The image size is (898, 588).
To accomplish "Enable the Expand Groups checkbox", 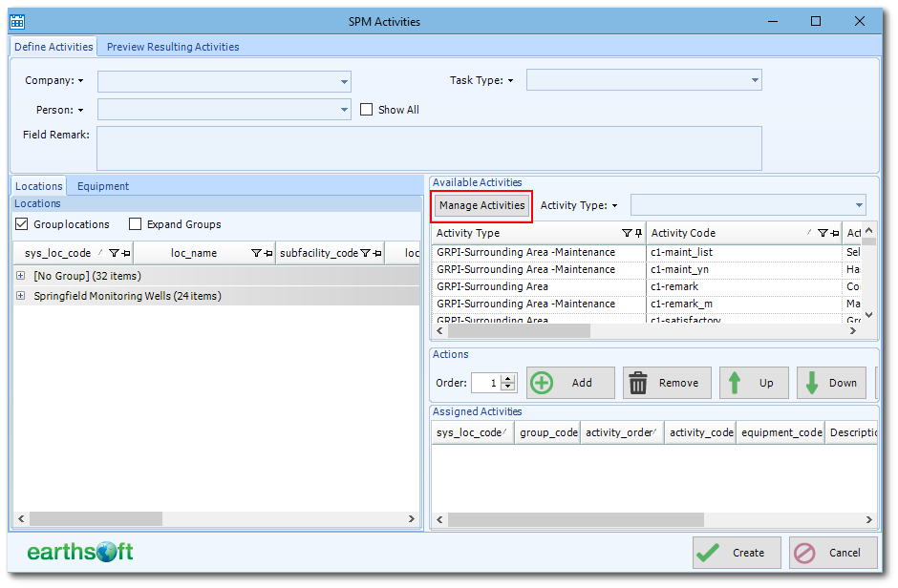I will click(136, 224).
